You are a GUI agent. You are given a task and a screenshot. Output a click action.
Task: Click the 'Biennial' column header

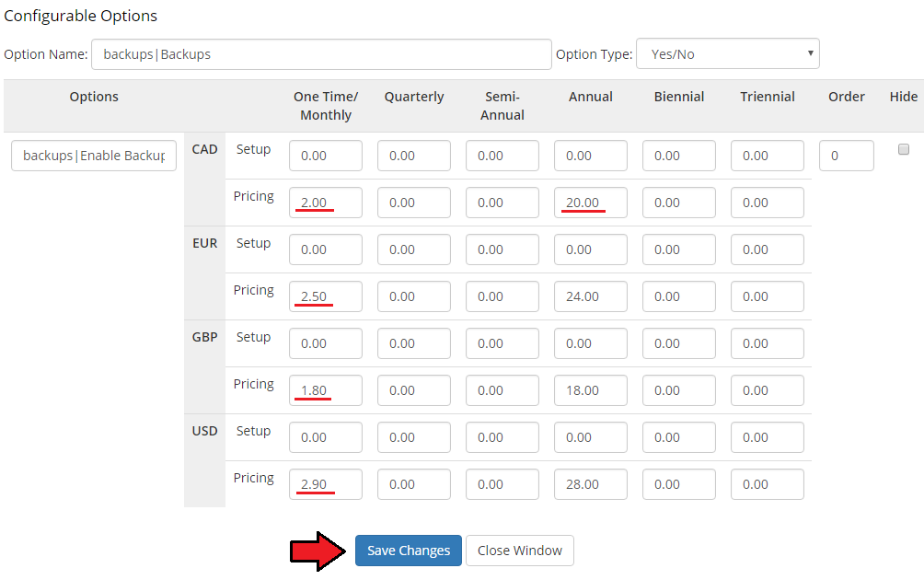(679, 97)
